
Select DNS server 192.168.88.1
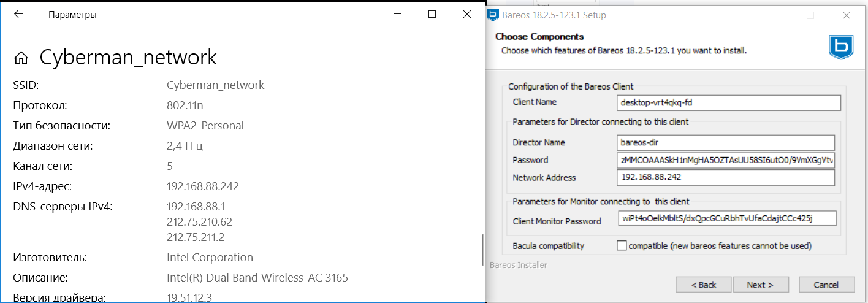pos(196,207)
